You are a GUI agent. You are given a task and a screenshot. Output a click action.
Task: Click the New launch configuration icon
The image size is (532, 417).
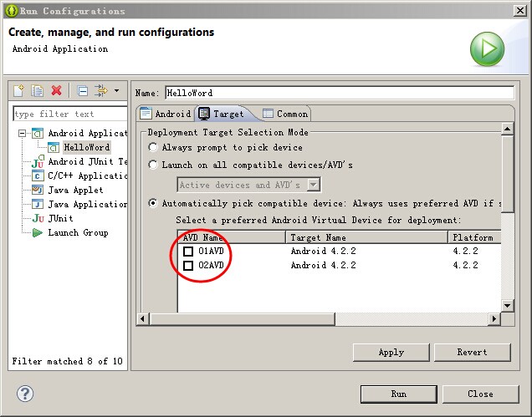(x=19, y=90)
